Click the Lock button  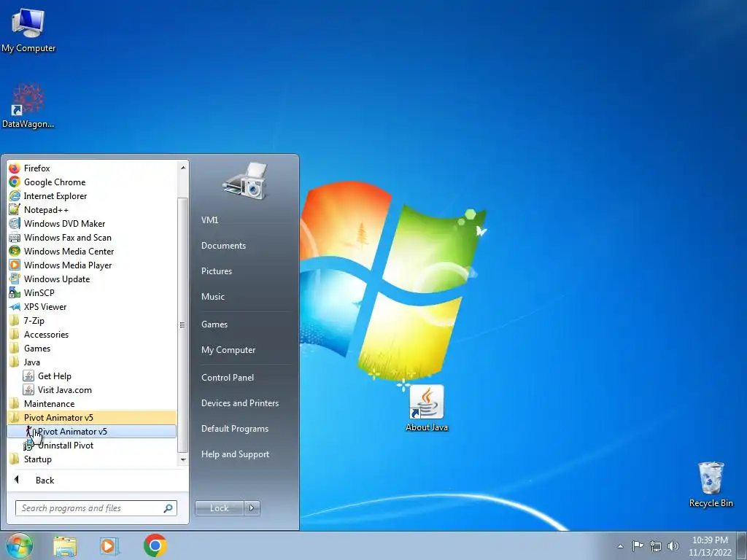[219, 508]
